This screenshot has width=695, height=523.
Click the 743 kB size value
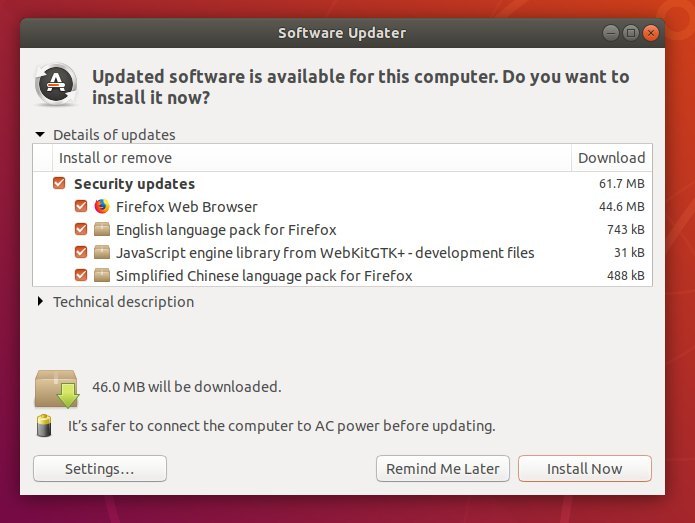point(626,230)
